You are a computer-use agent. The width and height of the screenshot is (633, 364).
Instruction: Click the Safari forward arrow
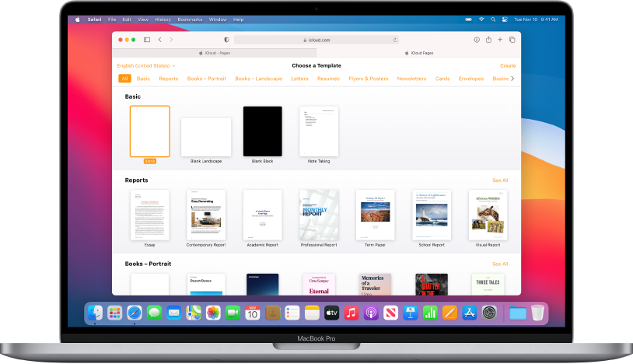(171, 40)
